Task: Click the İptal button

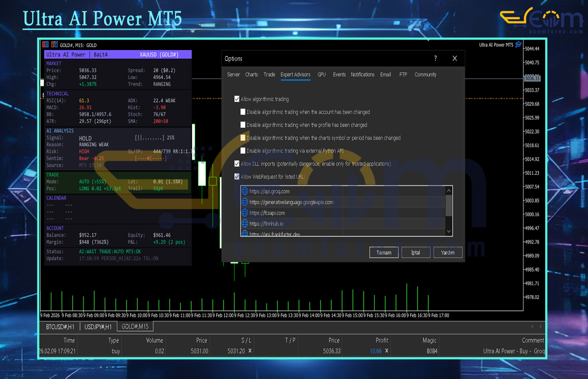Action: 415,252
